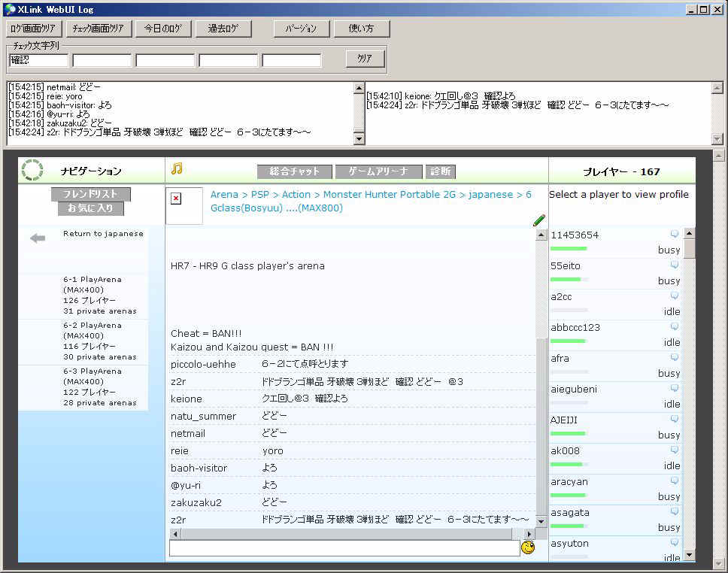Screen dimensions: 728x573
Task: Click the クリア button for check strings
Action: [x=365, y=59]
